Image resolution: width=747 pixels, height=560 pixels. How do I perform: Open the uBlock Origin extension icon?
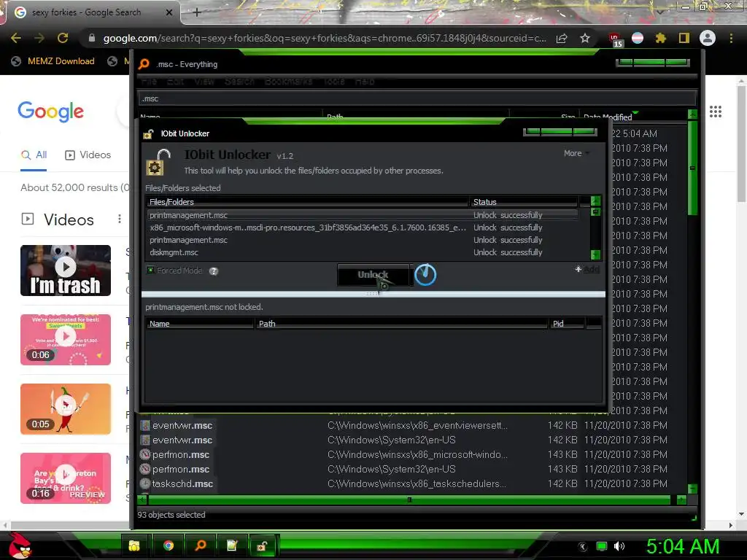[x=615, y=39]
